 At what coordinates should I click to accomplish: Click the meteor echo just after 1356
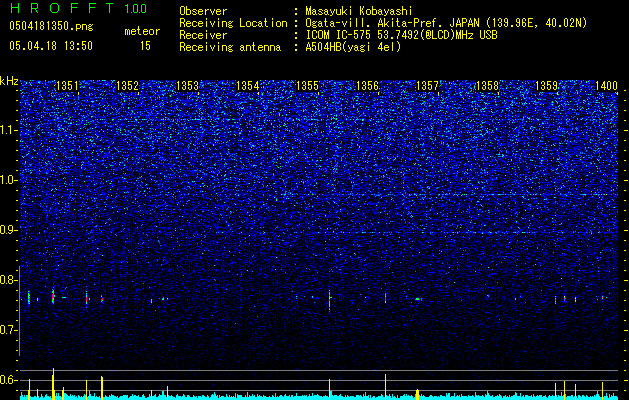tap(385, 298)
